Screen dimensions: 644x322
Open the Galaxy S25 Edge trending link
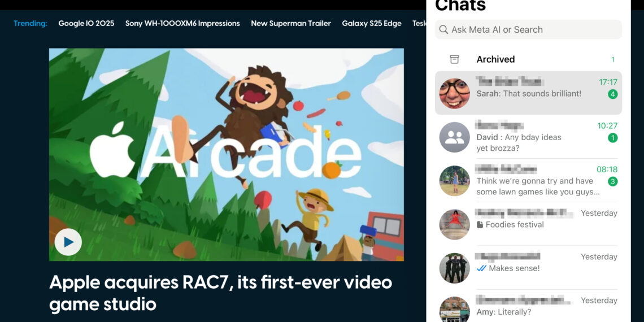pyautogui.click(x=371, y=23)
